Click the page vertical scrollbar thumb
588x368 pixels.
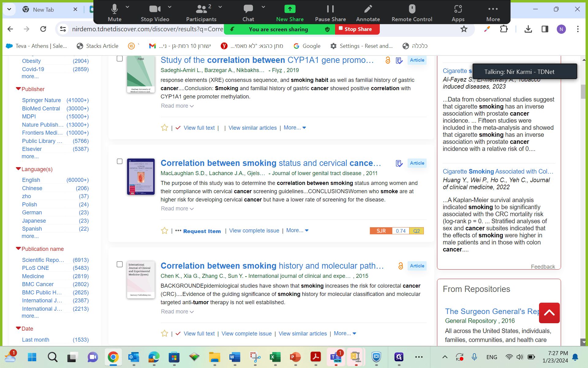[583, 92]
